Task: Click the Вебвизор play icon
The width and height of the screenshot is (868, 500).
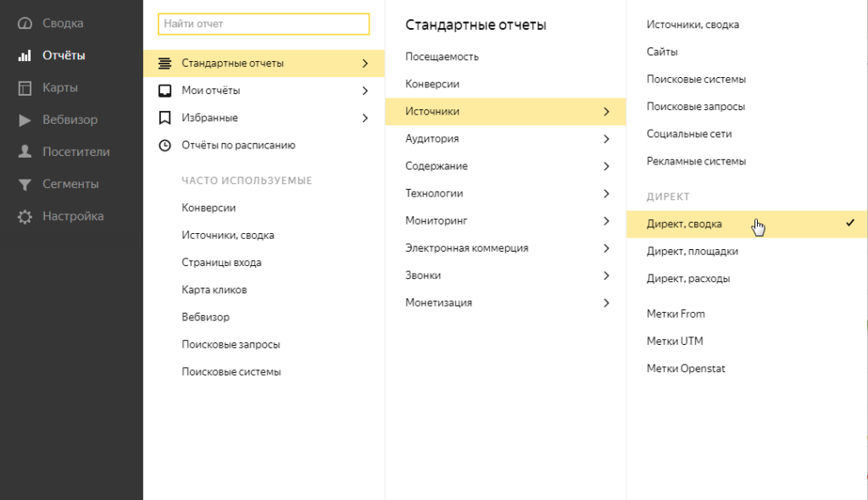Action: point(25,120)
